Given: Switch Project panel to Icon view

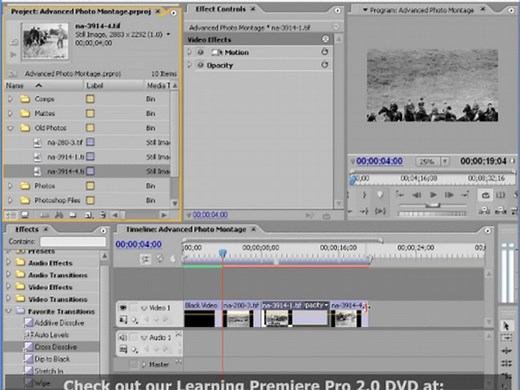Looking at the screenshot, I should pyautogui.click(x=25, y=215).
